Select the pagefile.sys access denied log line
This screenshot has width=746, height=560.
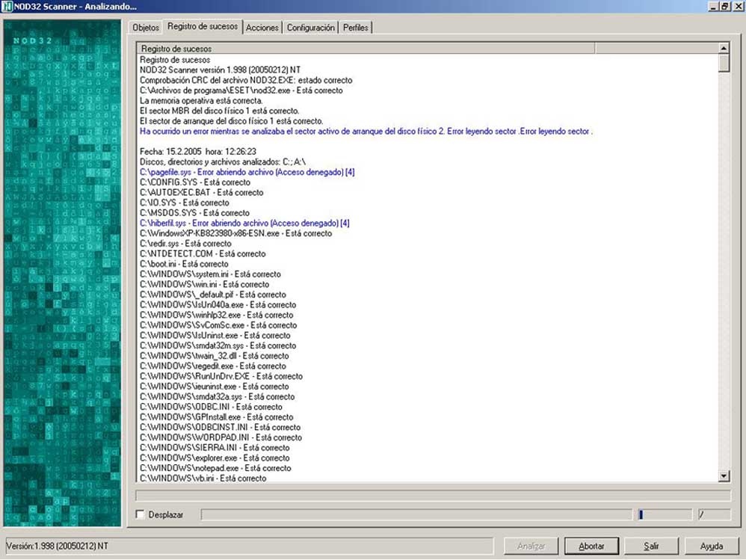pyautogui.click(x=247, y=172)
